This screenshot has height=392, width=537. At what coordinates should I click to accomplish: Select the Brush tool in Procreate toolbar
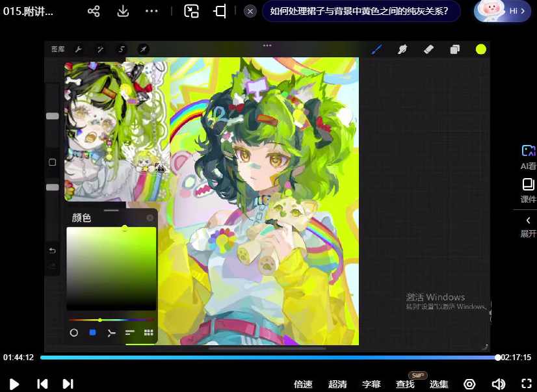(376, 49)
